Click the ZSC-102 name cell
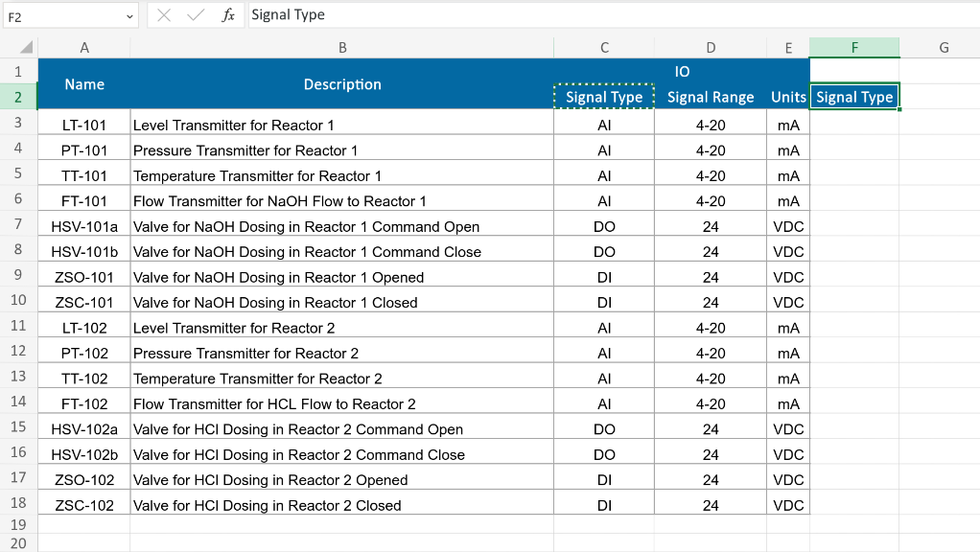The height and width of the screenshot is (552, 980). pyautogui.click(x=84, y=506)
